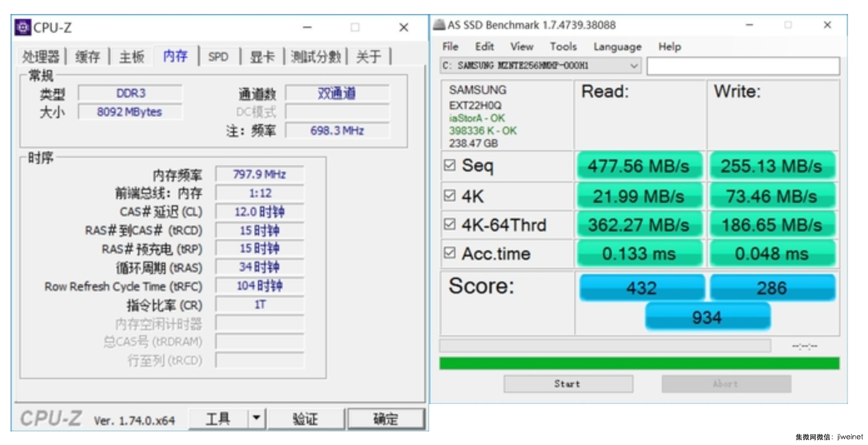Click the memory size value 8092 MBytes

[x=129, y=112]
